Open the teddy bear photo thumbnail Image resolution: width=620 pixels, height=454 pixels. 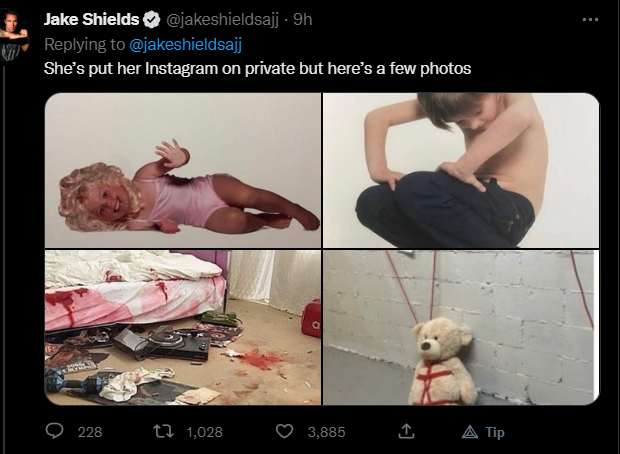[461, 327]
